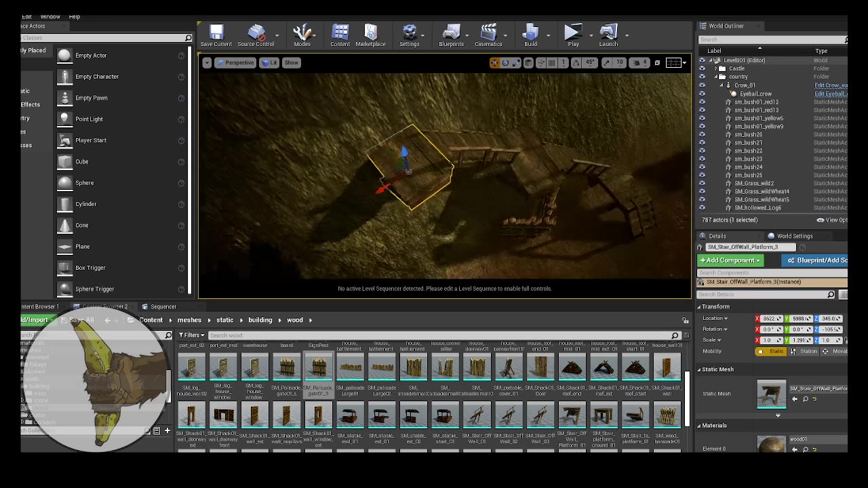The image size is (868, 488).
Task: Toggle visibility of Level001 in outliner
Action: (702, 60)
